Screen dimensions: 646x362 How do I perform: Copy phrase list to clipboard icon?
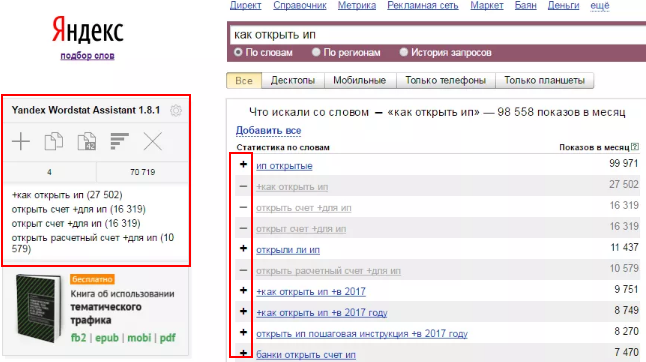point(54,141)
